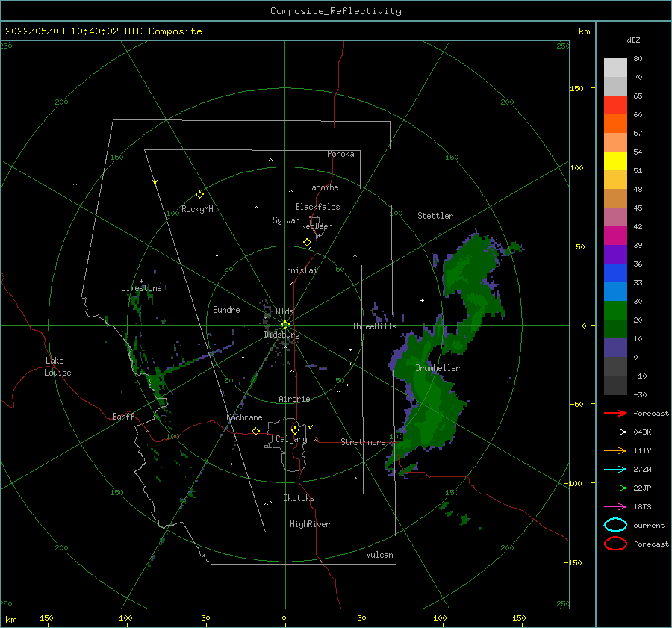
Task: Click the Innisfail label
Action: click(x=302, y=270)
